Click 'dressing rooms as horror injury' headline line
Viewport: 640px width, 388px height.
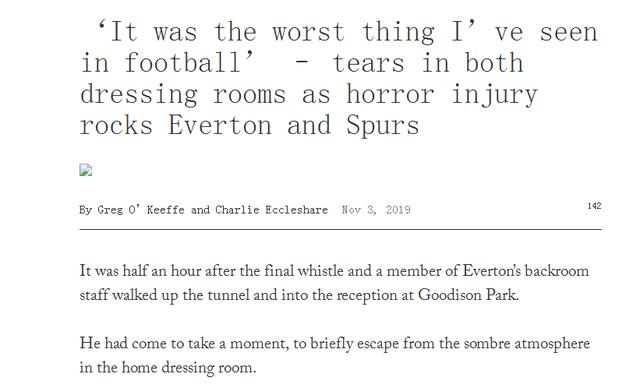tap(309, 95)
